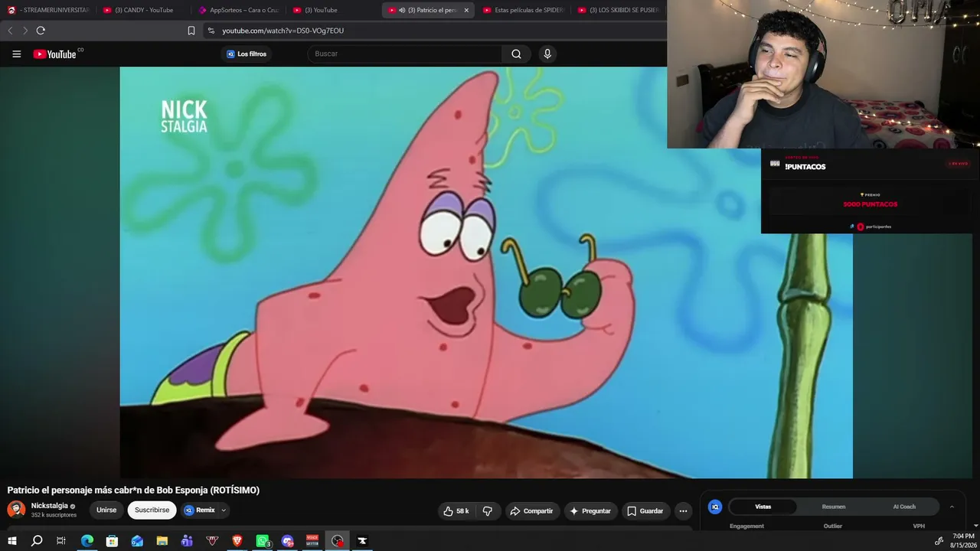
Task: Open Outlook from the taskbar
Action: click(137, 541)
